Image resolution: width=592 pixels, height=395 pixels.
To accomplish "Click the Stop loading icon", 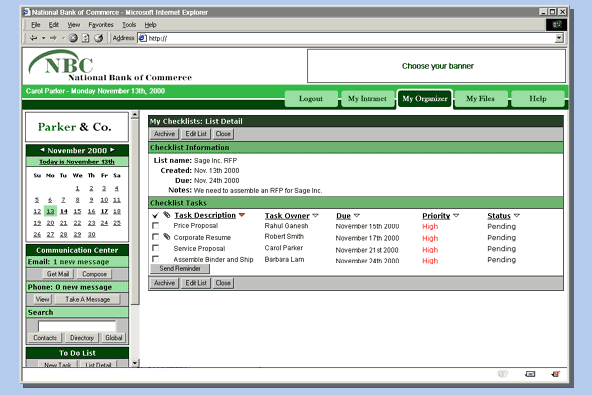I will tap(73, 38).
